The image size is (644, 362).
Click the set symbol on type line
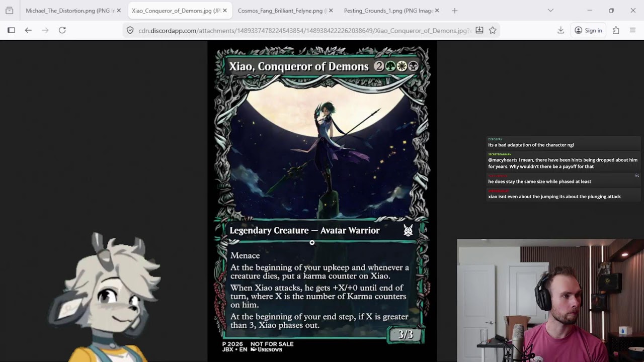tap(408, 230)
